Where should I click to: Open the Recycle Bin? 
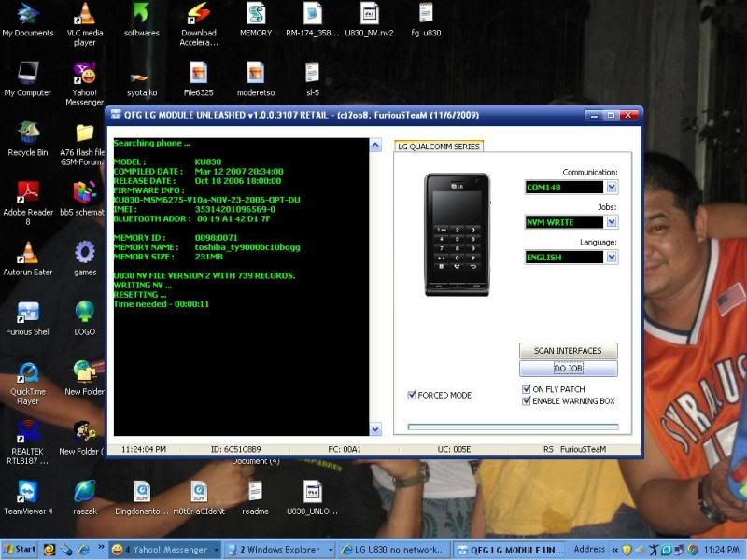click(x=28, y=139)
